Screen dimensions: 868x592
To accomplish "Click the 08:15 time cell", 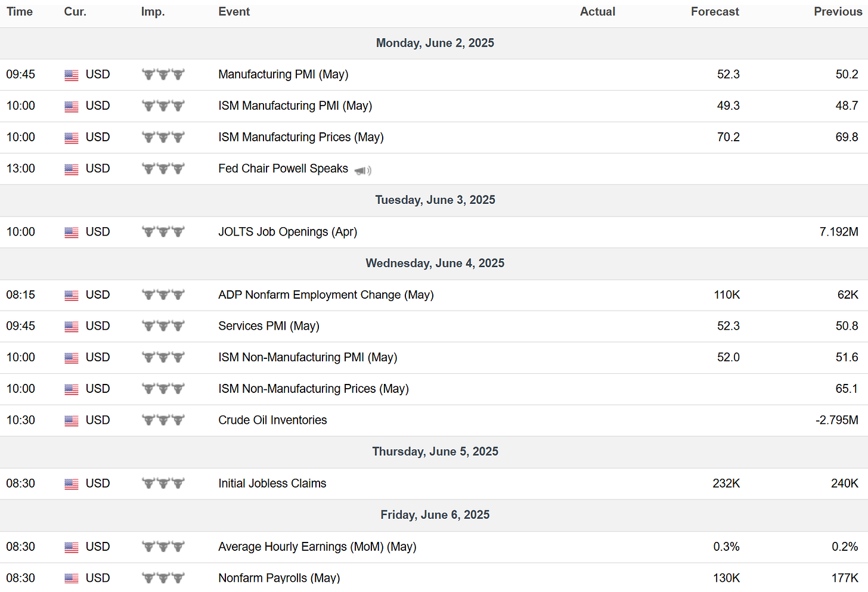I will pyautogui.click(x=21, y=295).
